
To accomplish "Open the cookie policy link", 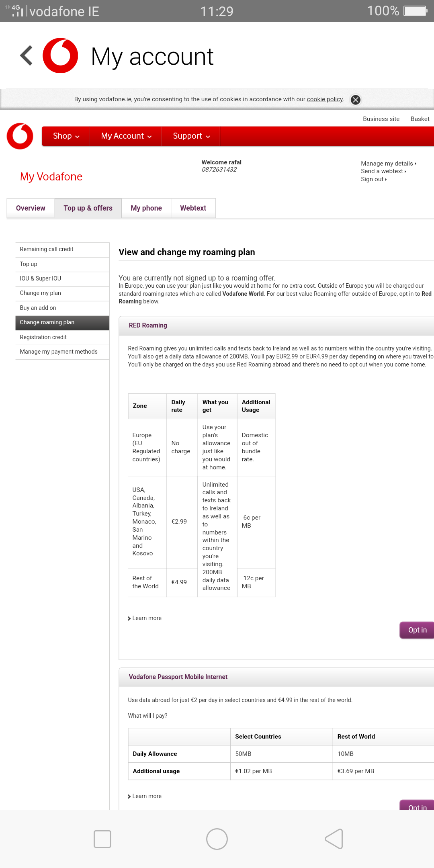I will point(325,99).
